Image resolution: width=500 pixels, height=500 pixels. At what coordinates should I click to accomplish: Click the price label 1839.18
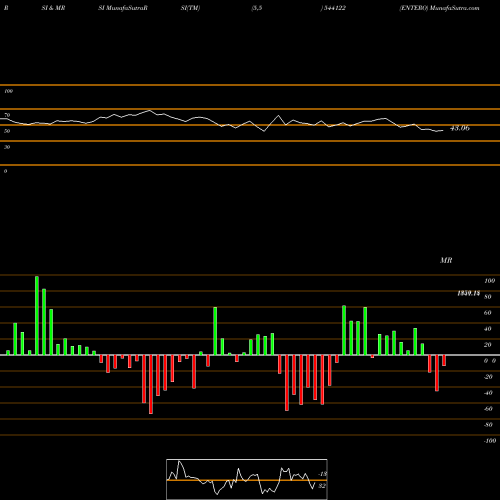(x=468, y=293)
